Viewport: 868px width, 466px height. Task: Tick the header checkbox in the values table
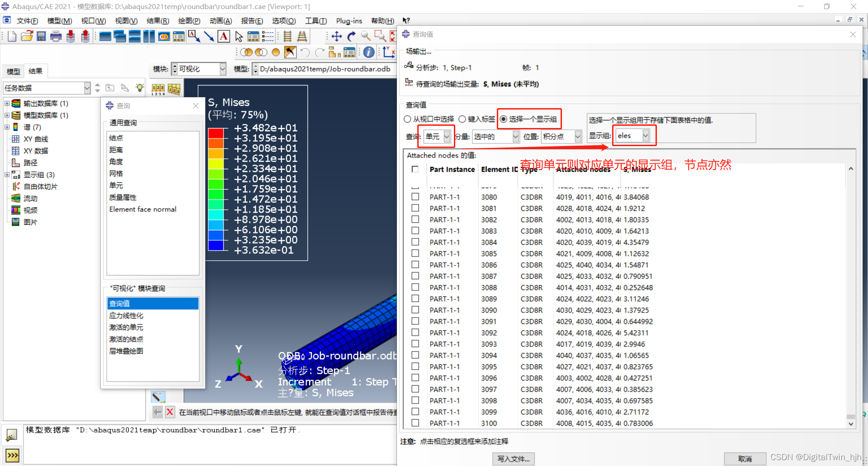(x=415, y=169)
